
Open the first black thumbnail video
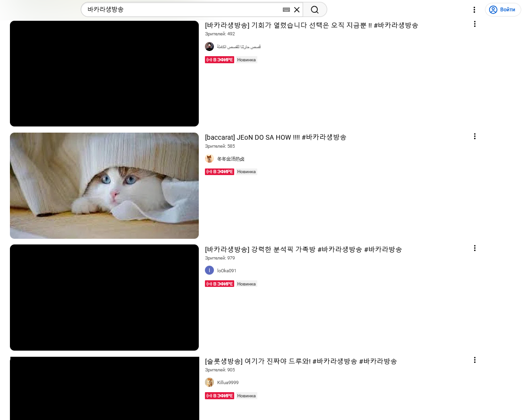point(104,74)
